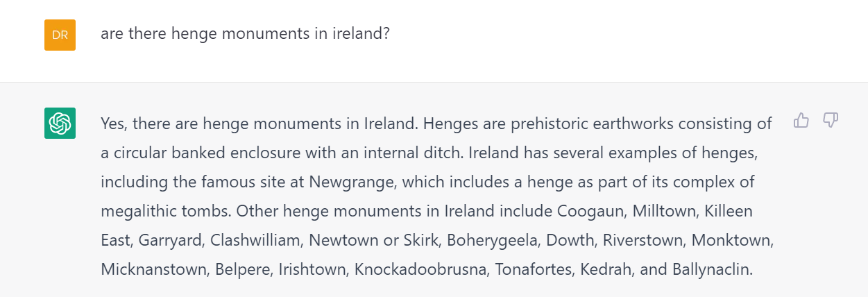Viewport: 868px width, 297px height.
Task: Click the site name Riverstown
Action: coord(643,240)
